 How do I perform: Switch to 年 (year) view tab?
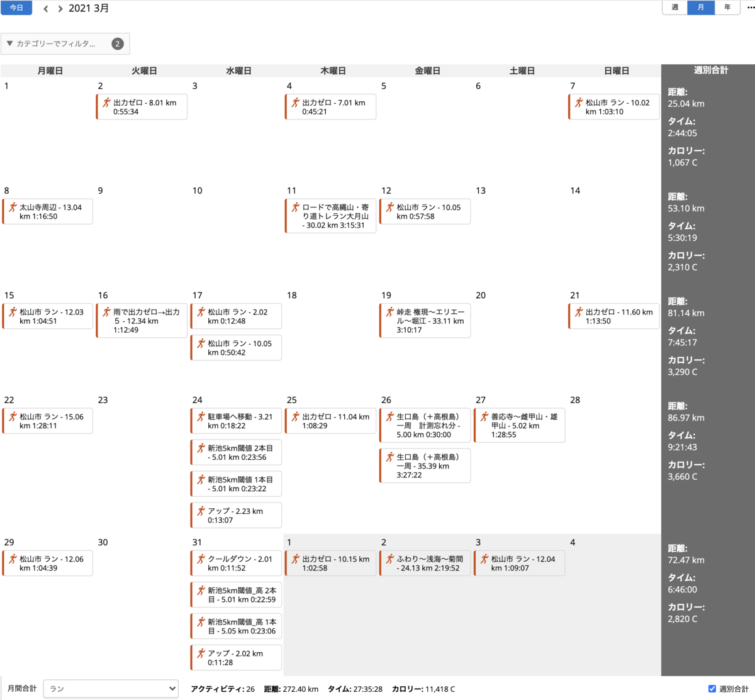coord(727,8)
